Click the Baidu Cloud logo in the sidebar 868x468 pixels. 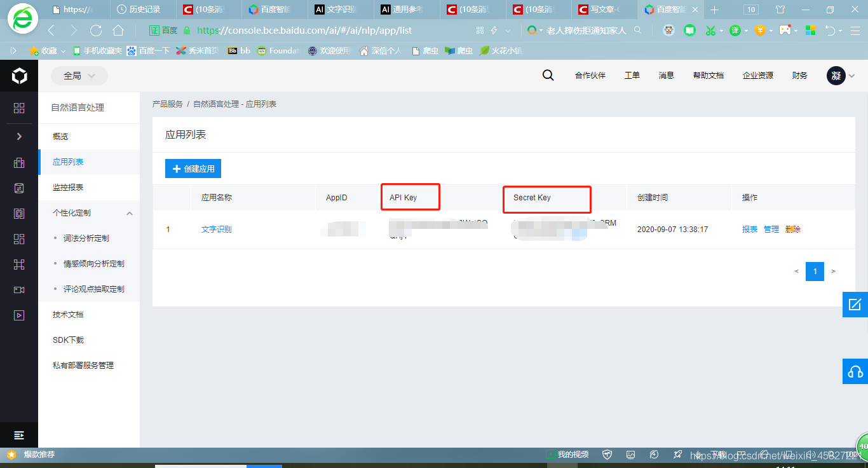point(19,76)
